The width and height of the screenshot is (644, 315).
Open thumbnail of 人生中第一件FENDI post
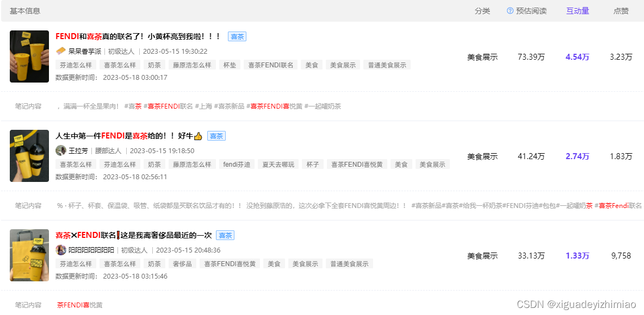(29, 156)
